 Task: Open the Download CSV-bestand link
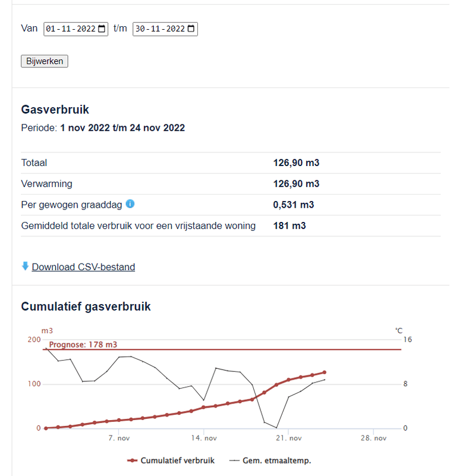(x=83, y=267)
